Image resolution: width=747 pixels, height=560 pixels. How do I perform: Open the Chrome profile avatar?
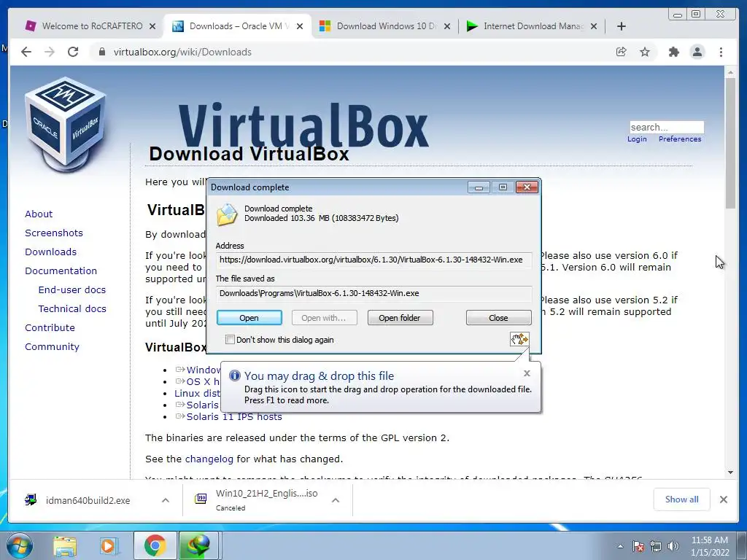[x=697, y=52]
